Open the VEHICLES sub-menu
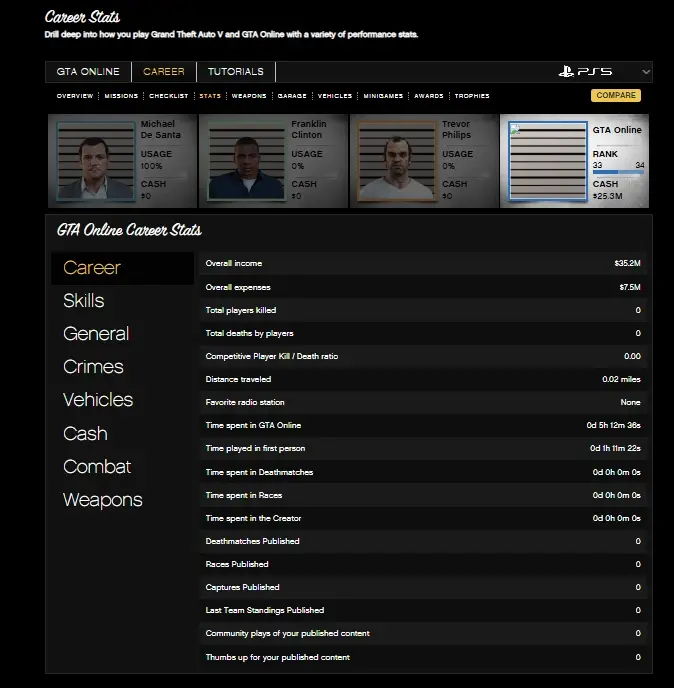The height and width of the screenshot is (688, 674). pyautogui.click(x=335, y=96)
